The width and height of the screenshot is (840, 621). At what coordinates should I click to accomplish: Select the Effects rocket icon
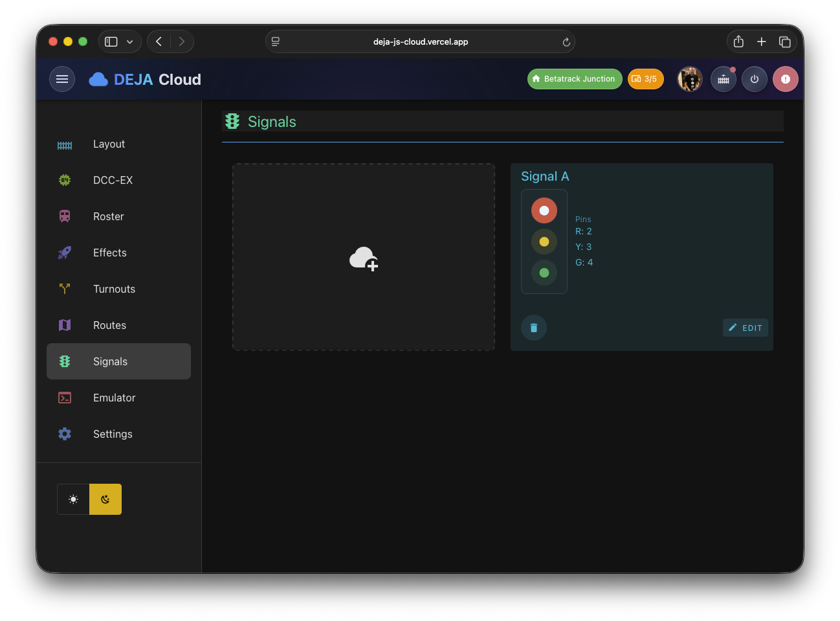[x=65, y=253]
